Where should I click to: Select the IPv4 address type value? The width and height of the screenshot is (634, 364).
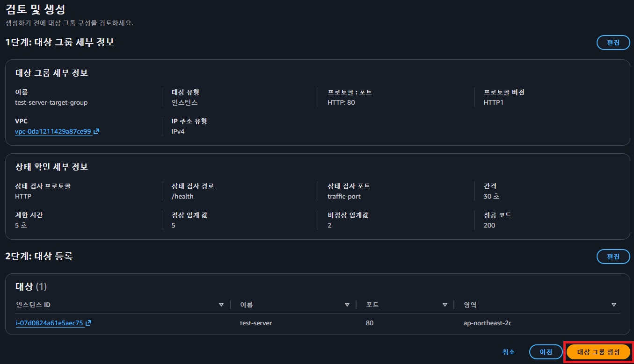(178, 131)
